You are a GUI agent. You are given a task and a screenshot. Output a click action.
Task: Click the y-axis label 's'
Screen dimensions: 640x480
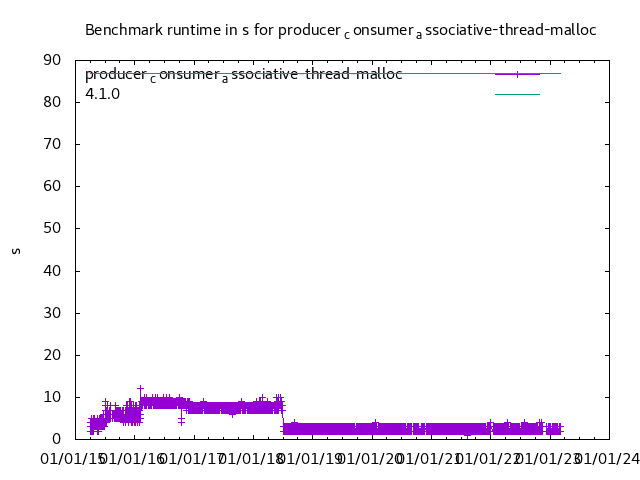coord(16,250)
